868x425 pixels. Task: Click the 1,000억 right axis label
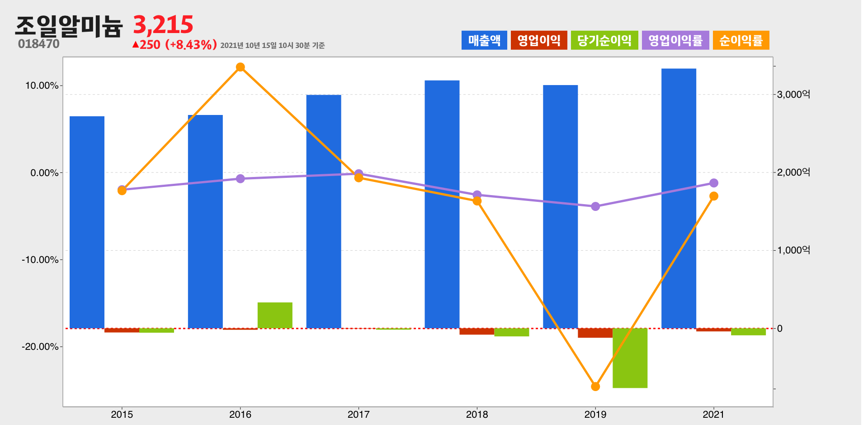click(793, 250)
